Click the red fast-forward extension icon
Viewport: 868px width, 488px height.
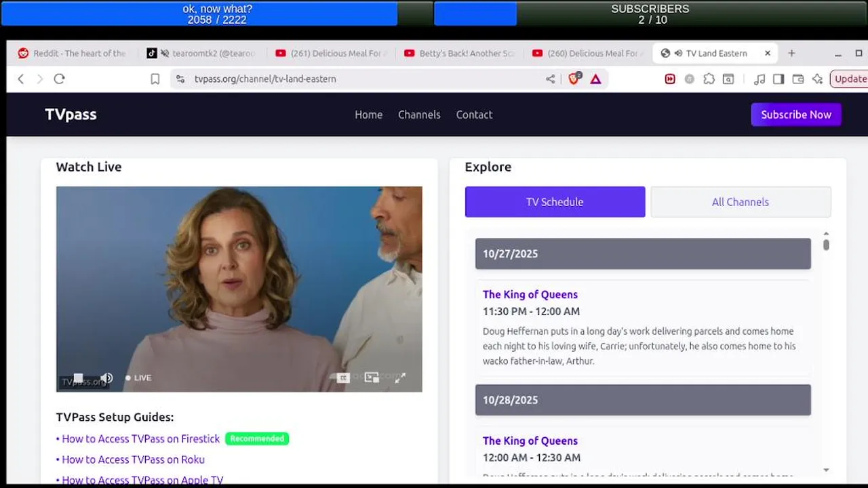[x=670, y=79]
